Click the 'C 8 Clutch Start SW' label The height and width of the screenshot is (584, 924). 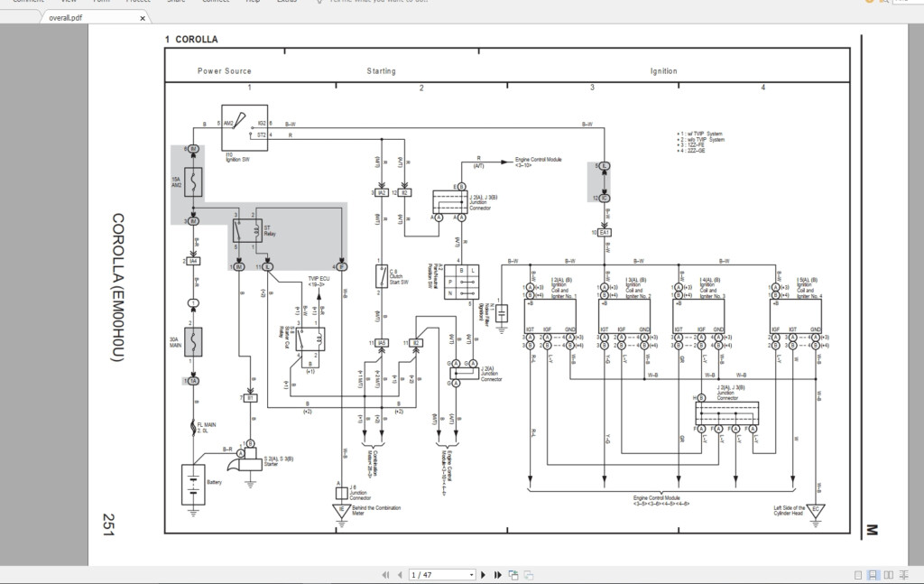tap(399, 276)
